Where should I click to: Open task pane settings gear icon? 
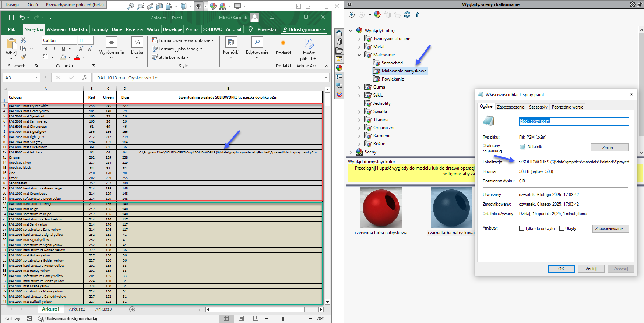(x=632, y=4)
